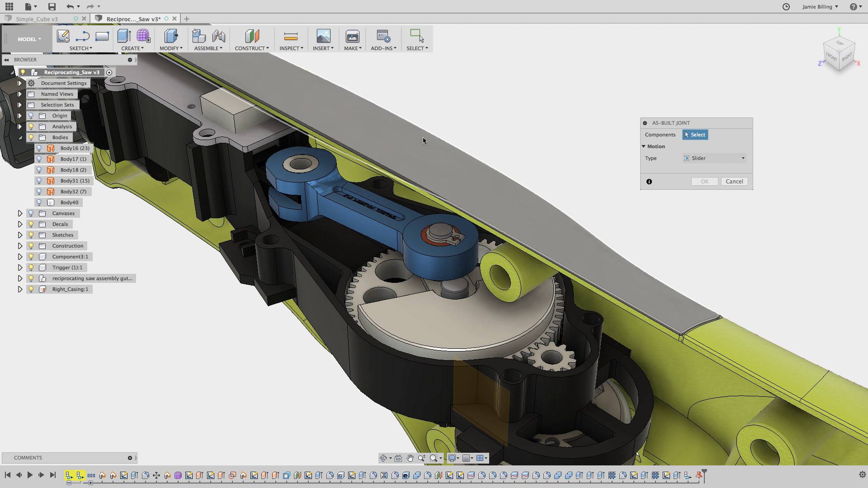The height and width of the screenshot is (488, 868).
Task: Expand the Right_Casing:1 component
Action: 20,289
